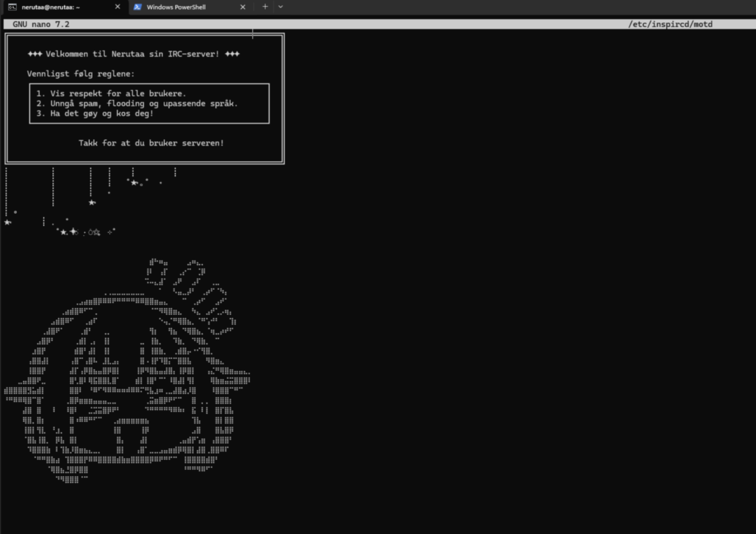Close the Windows PowerShell tab
The width and height of the screenshot is (756, 534).
(243, 7)
